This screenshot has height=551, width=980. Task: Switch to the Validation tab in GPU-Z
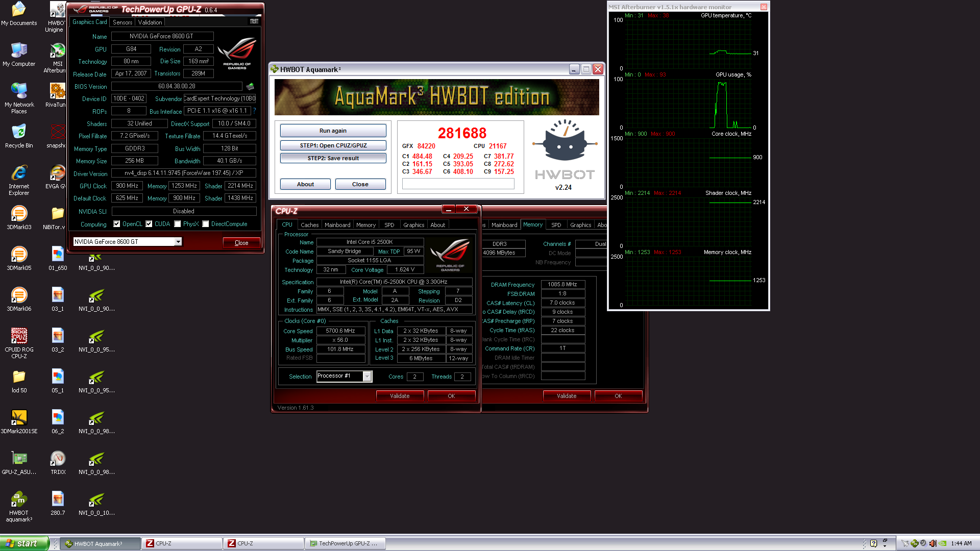150,22
